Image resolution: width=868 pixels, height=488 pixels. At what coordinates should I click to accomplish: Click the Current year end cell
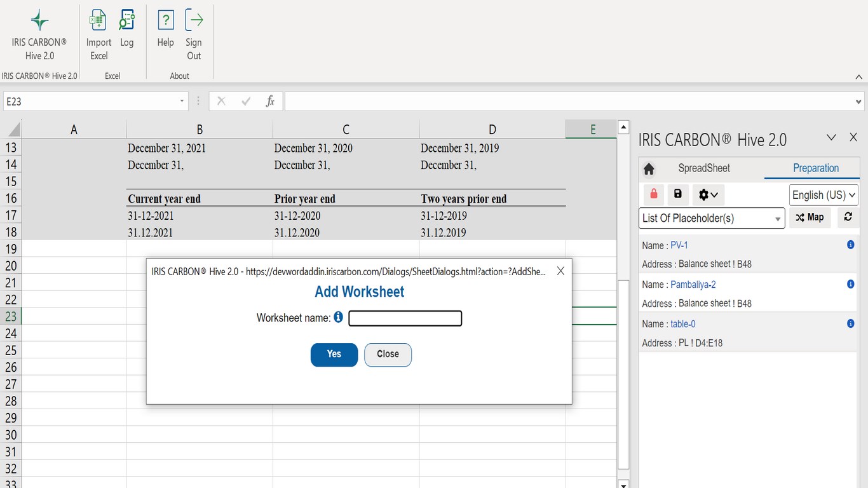point(200,199)
